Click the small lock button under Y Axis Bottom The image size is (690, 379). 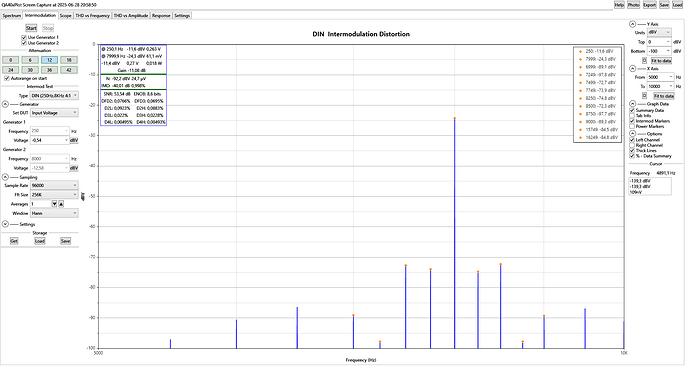click(x=645, y=60)
